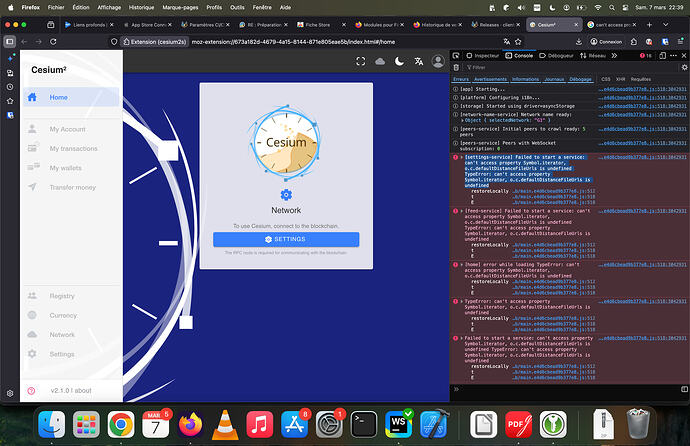This screenshot has height=446, width=690.
Task: Click the cloud network status icon
Action: pyautogui.click(x=381, y=62)
